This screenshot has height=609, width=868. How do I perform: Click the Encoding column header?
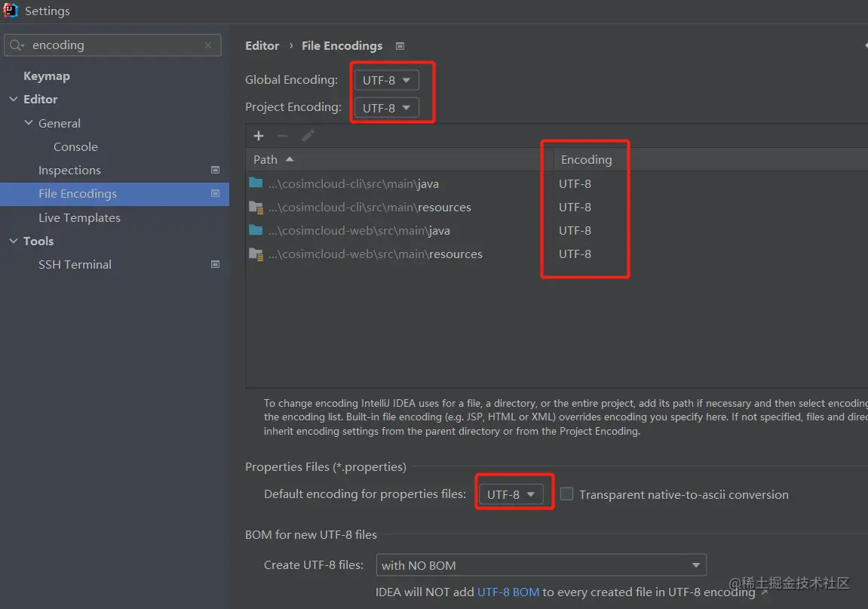pyautogui.click(x=586, y=159)
